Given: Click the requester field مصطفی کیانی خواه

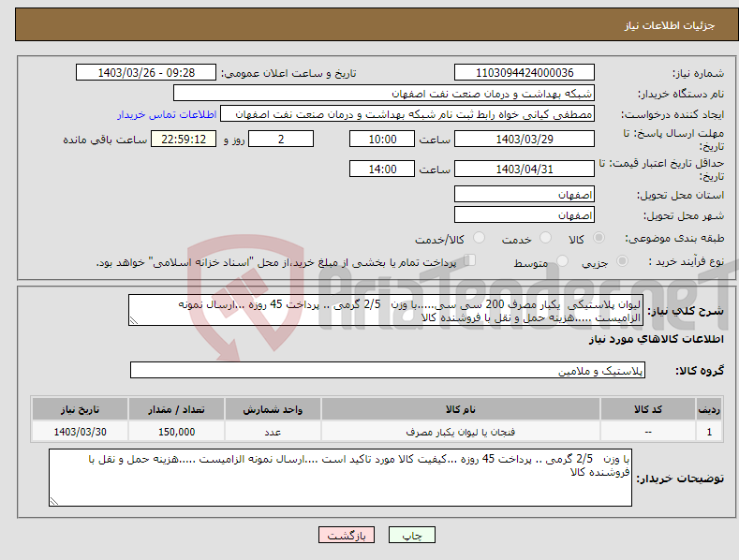Looking at the screenshot, I should pos(407,114).
